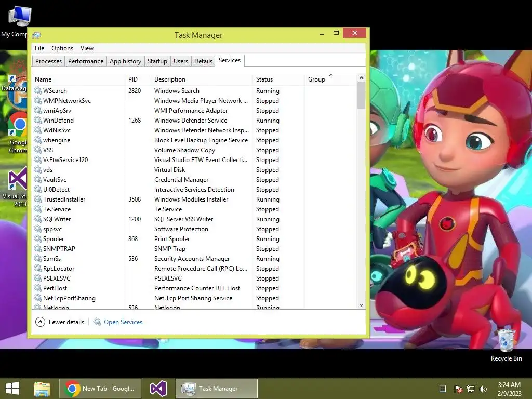
Task: Select the Services tab
Action: click(230, 60)
